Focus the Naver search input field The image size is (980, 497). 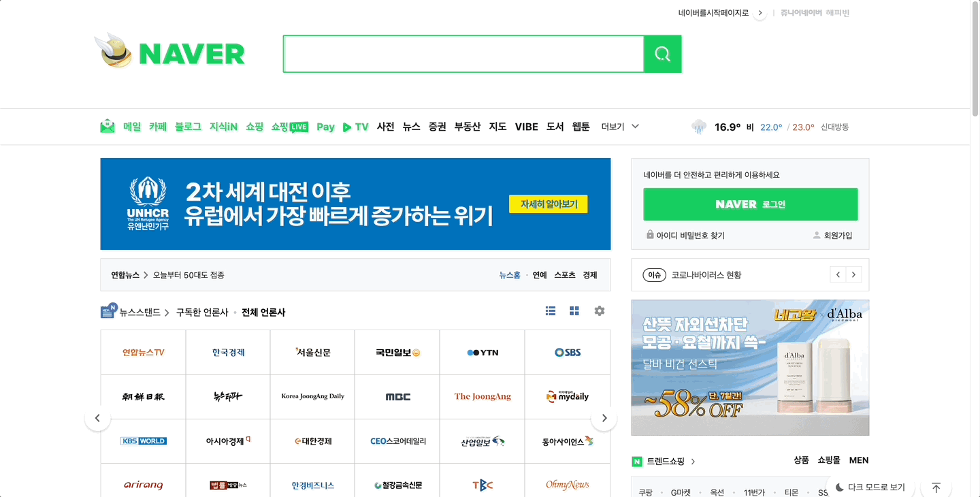(463, 54)
